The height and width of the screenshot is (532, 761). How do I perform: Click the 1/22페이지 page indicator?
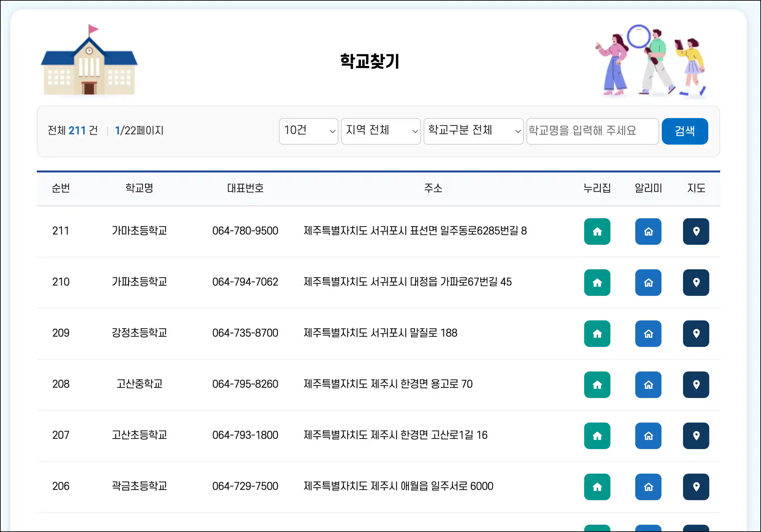click(x=139, y=130)
